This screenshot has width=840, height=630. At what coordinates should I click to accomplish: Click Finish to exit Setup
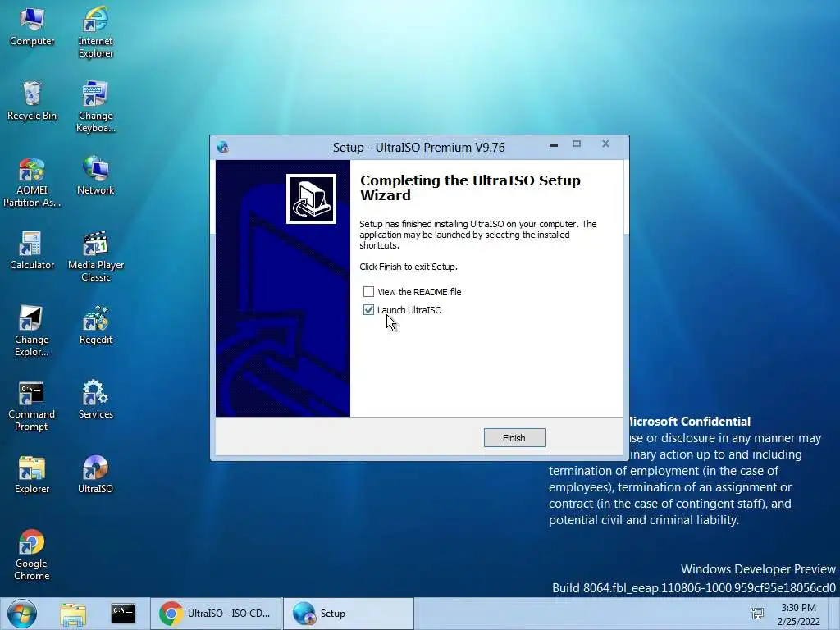tap(514, 438)
